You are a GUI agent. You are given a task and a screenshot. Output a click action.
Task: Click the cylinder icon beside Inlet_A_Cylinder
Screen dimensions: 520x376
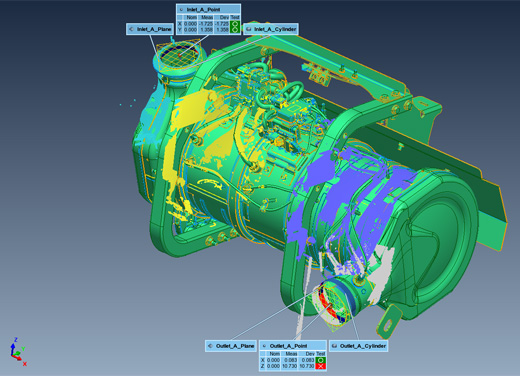click(x=248, y=29)
